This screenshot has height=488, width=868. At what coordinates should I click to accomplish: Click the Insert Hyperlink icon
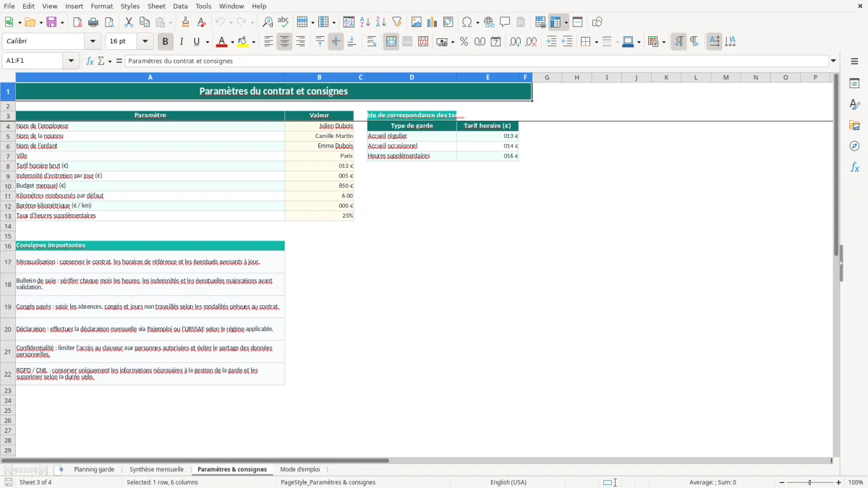(x=489, y=22)
